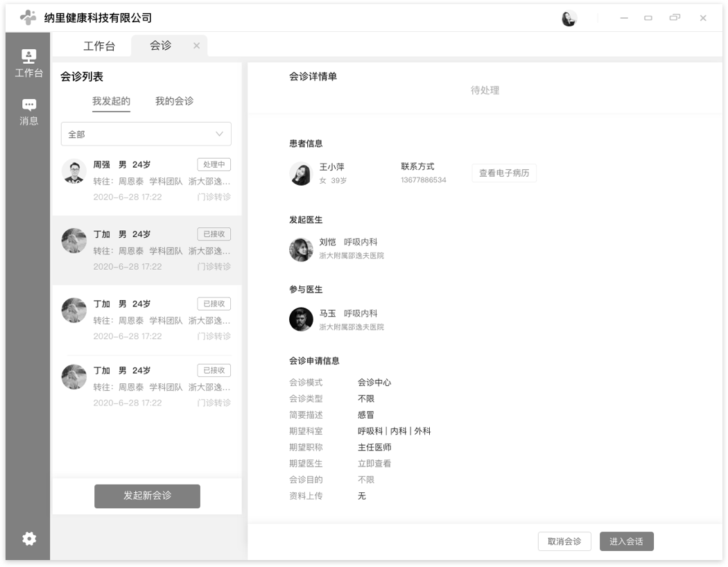
Task: Close the 会诊 tab
Action: pos(196,46)
